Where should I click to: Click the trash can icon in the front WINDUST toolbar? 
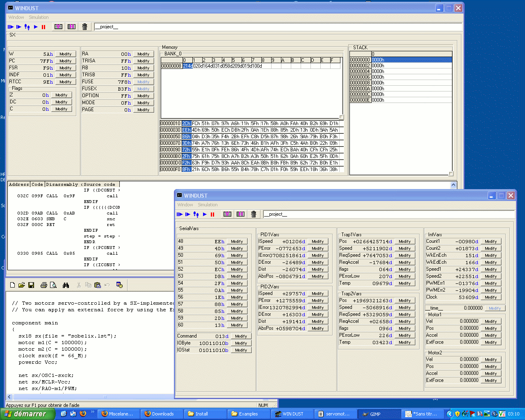tap(253, 214)
